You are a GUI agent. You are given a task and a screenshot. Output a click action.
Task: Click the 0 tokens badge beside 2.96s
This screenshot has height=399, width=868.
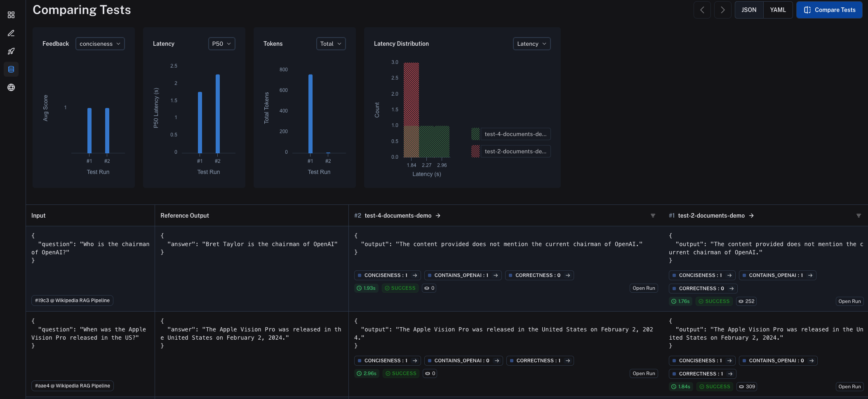tap(430, 373)
